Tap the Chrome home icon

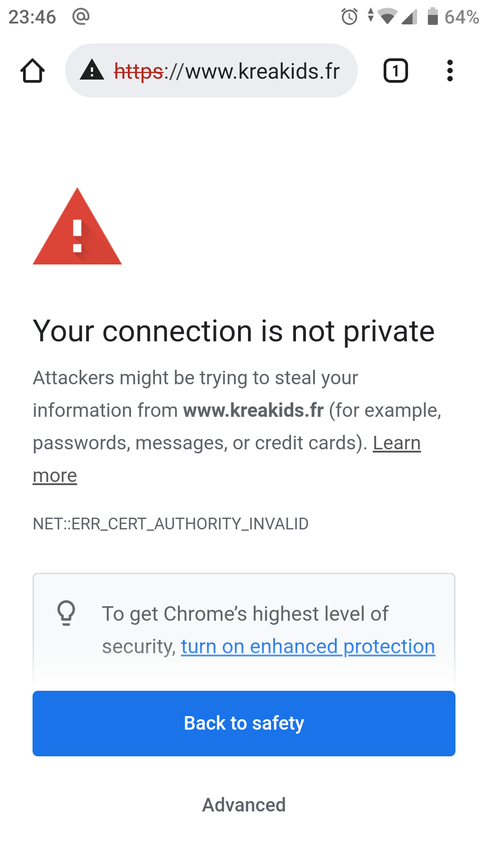click(x=33, y=71)
